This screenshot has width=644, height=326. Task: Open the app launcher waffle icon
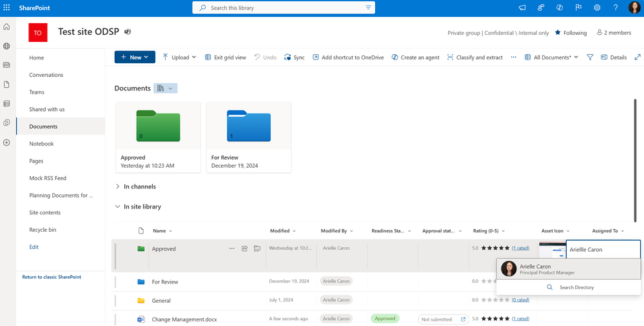[6, 8]
